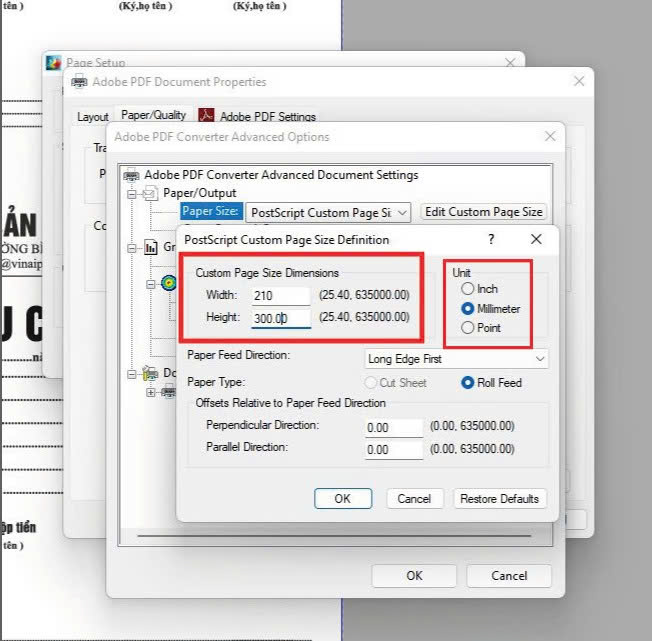
Task: Collapse the Document Options tree node
Action: (132, 375)
